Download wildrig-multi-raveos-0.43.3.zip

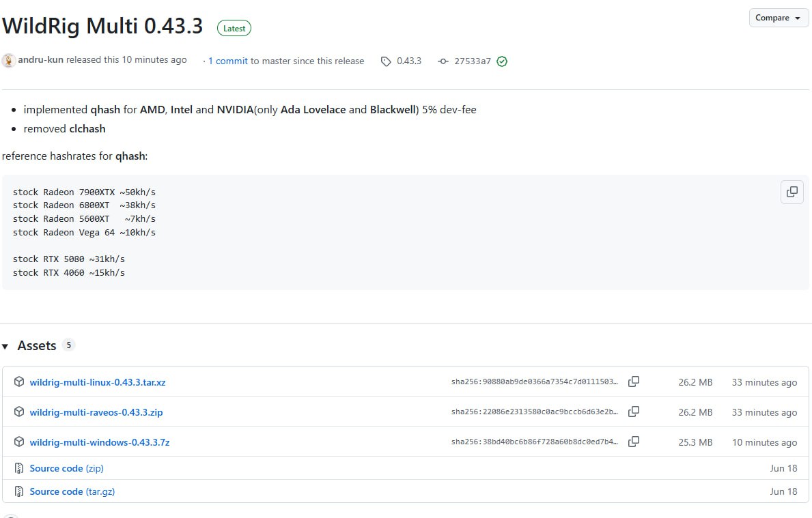pyautogui.click(x=96, y=412)
